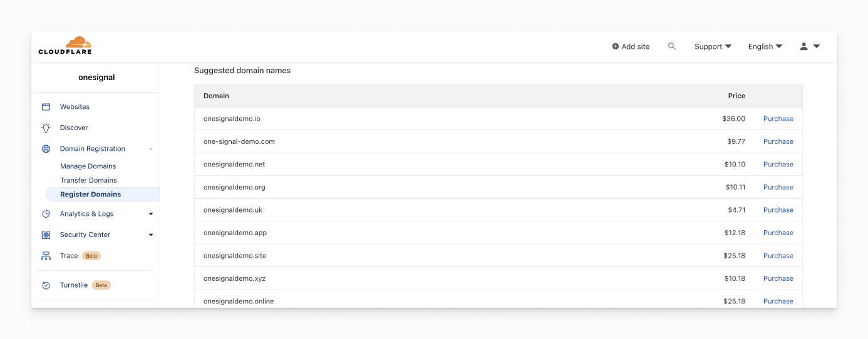This screenshot has width=868, height=339.
Task: Click the Discover lightbulb icon
Action: [46, 128]
